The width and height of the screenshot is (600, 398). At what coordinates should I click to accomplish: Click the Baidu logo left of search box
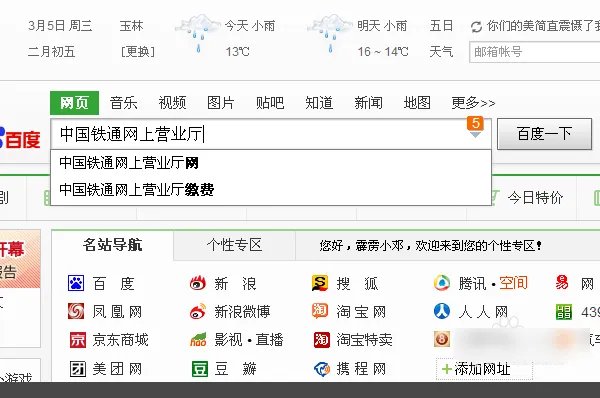(19, 138)
